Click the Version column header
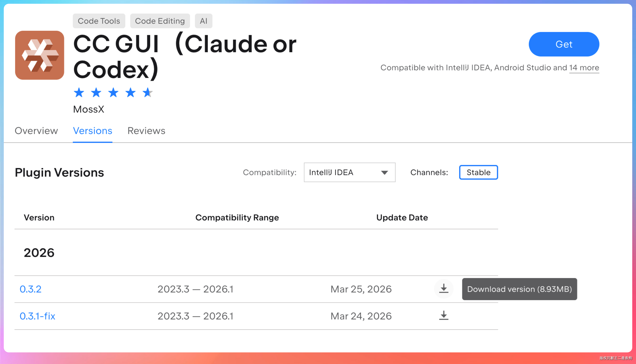This screenshot has width=636, height=364. coord(39,217)
